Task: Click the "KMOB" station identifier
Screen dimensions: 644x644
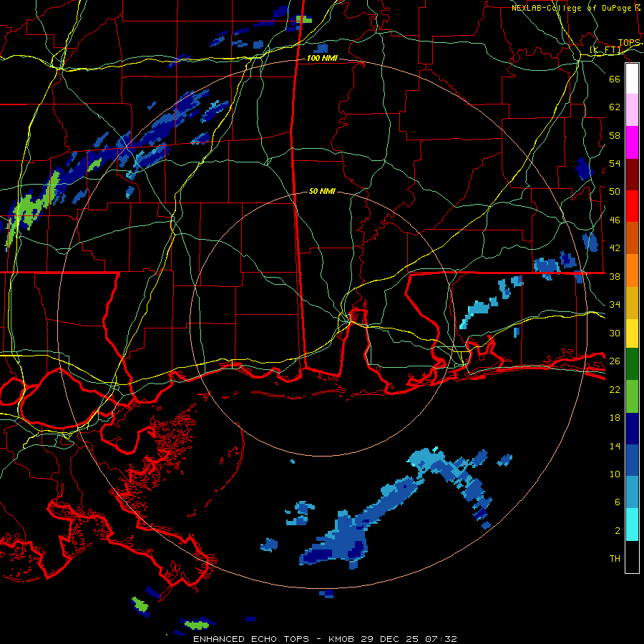Action: (x=343, y=639)
